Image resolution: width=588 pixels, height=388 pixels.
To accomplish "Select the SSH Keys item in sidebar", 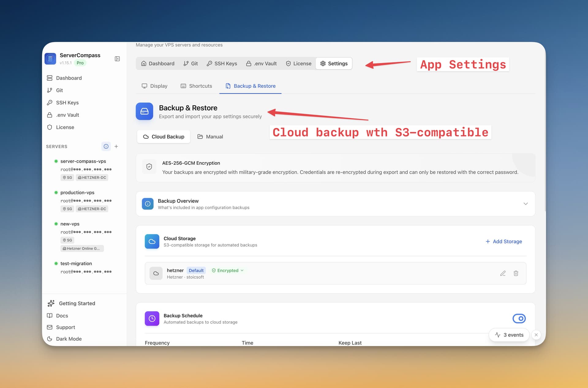I will (x=67, y=102).
